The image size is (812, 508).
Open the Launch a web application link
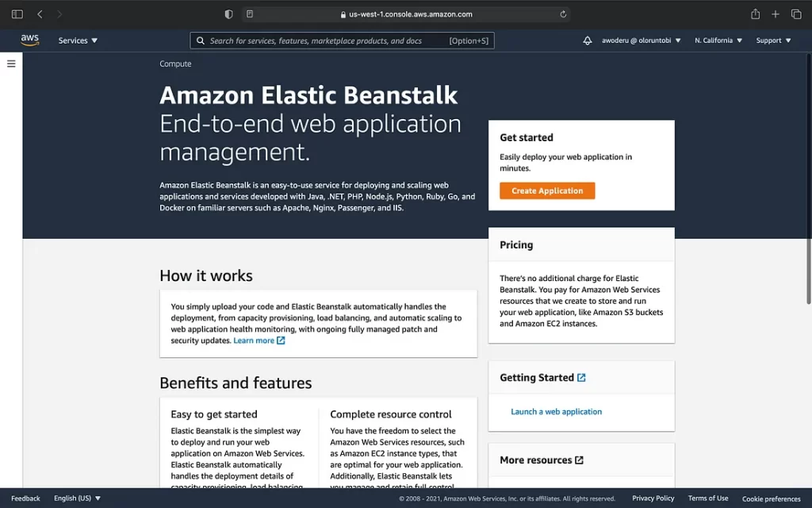556,412
